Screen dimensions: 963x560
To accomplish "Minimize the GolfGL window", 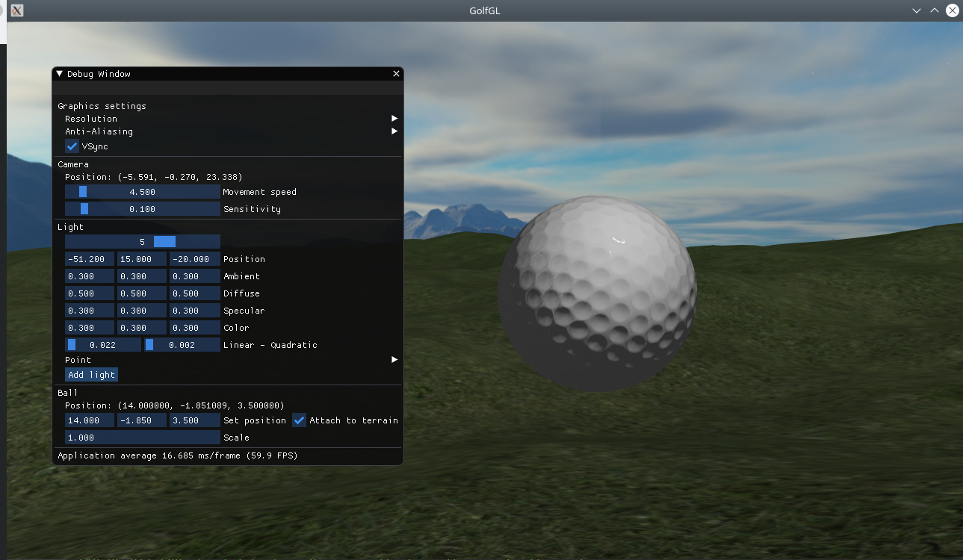I will pyautogui.click(x=917, y=10).
